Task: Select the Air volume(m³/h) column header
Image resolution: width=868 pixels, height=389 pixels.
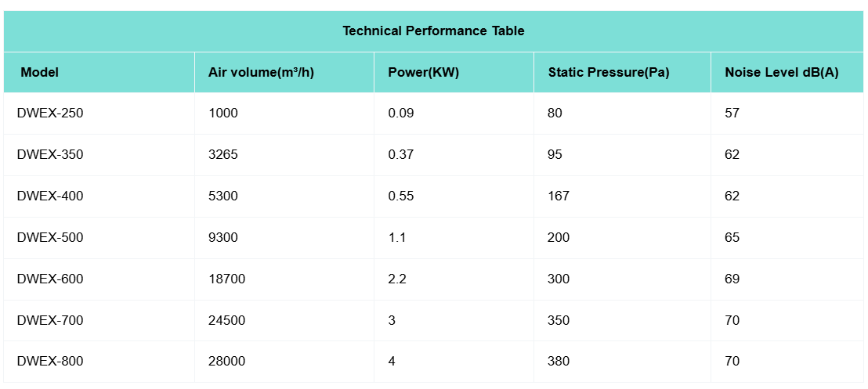Action: 261,73
